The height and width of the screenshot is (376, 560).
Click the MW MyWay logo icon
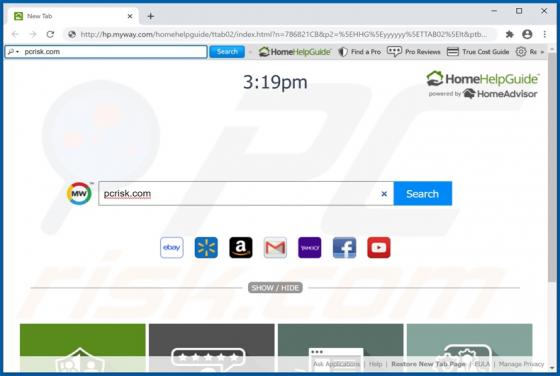pyautogui.click(x=79, y=193)
